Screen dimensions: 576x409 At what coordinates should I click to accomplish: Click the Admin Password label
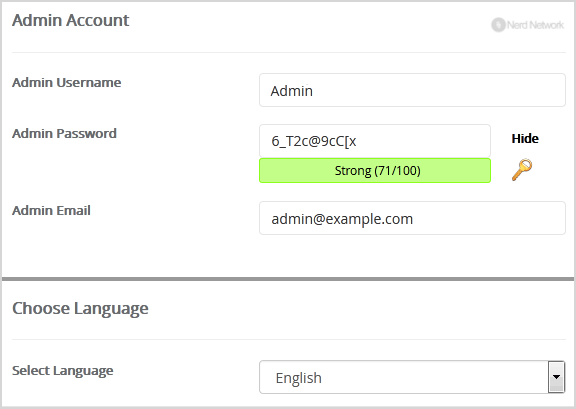(64, 133)
